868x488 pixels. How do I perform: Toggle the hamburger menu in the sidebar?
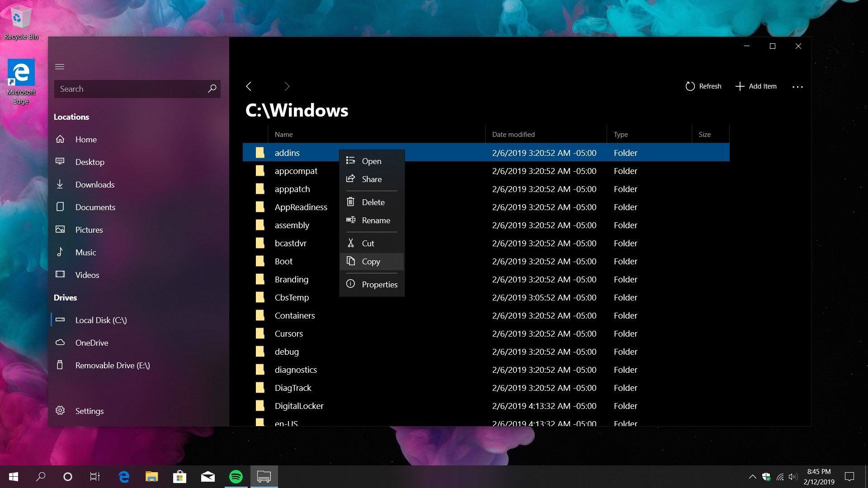tap(60, 67)
